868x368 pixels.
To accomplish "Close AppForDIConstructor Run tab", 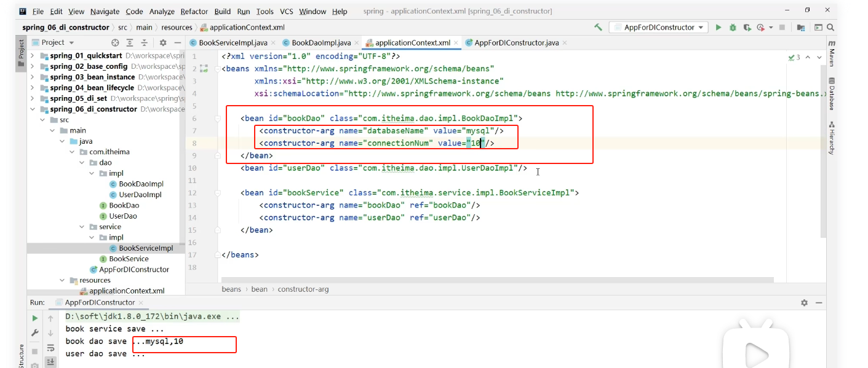I will [x=140, y=303].
